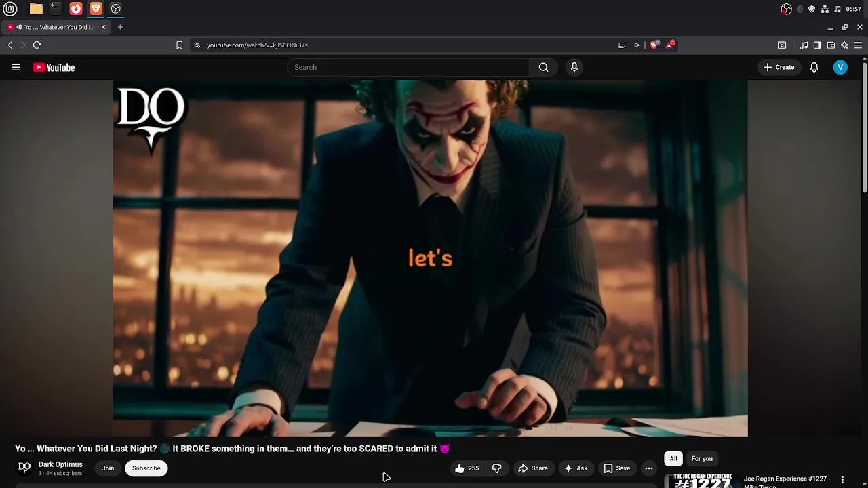Toggle the browser sidebar panel
Screen dimensions: 868x488
coord(817,45)
